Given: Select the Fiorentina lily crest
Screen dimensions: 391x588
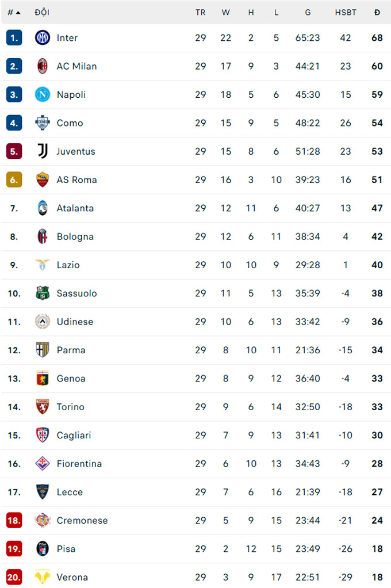Looking at the screenshot, I should 42,464.
